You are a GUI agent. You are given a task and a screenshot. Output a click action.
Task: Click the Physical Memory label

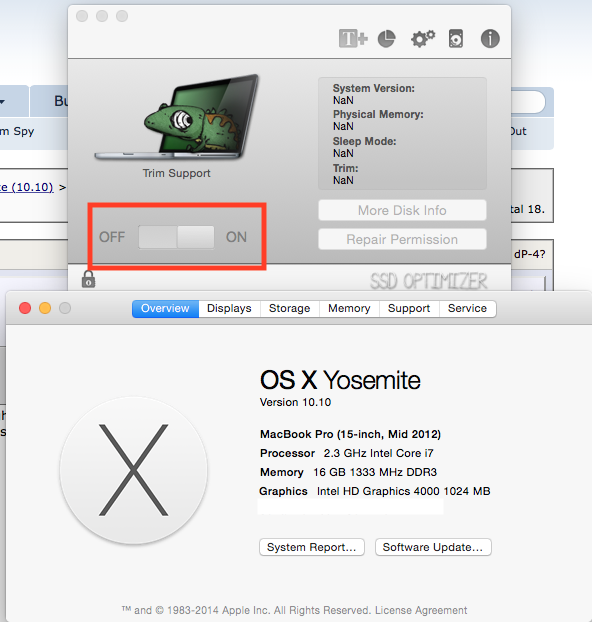click(378, 114)
